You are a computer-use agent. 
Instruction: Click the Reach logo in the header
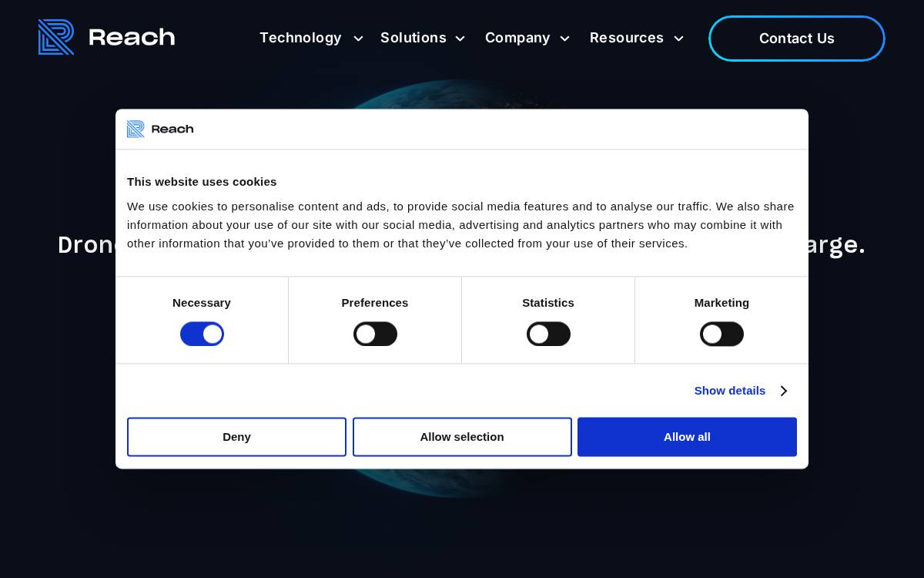(x=106, y=37)
